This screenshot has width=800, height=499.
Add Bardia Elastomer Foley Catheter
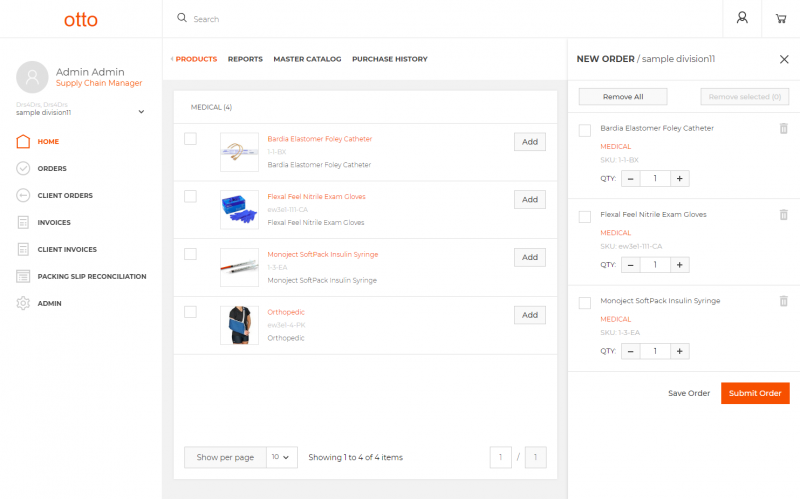click(x=530, y=142)
